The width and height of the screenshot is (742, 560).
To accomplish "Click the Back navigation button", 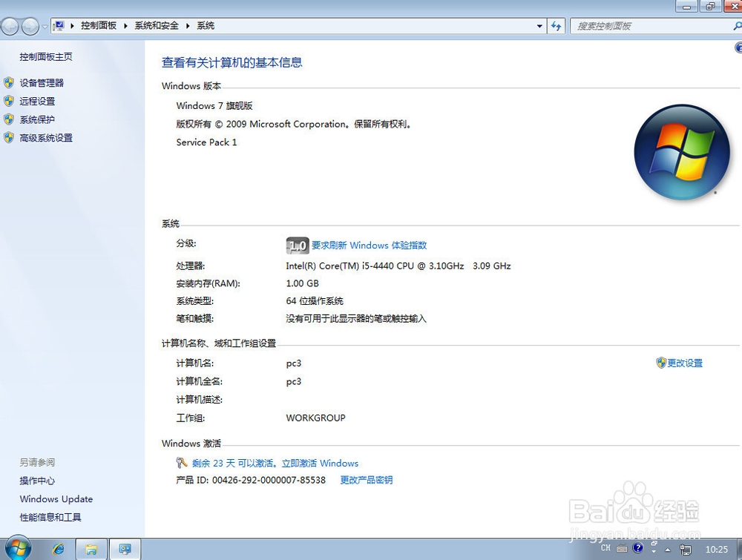I will click(10, 27).
